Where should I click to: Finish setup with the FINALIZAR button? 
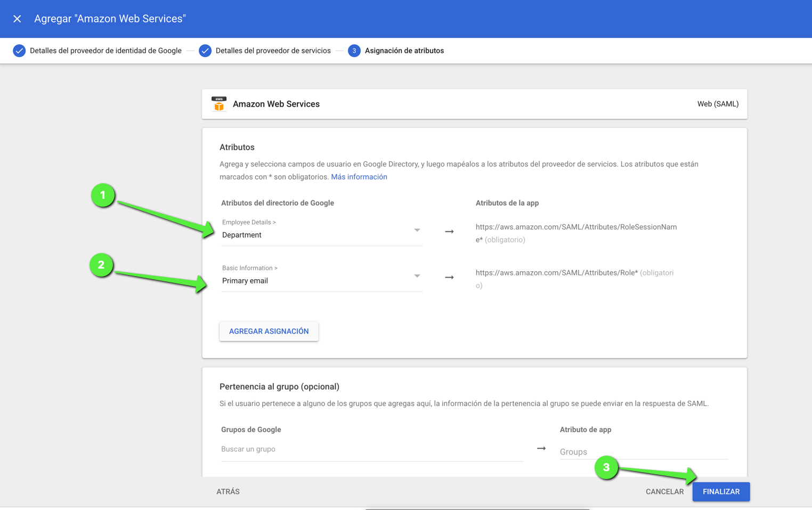click(721, 492)
